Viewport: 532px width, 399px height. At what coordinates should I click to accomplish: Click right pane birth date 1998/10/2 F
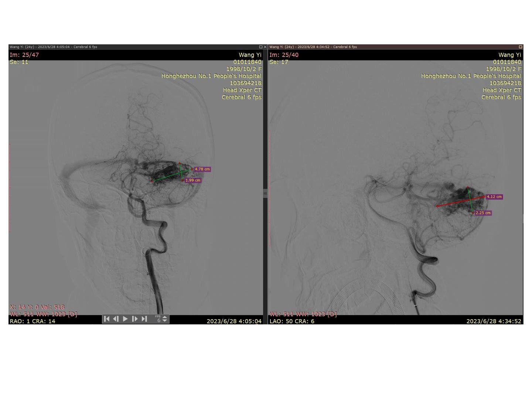pyautogui.click(x=504, y=69)
